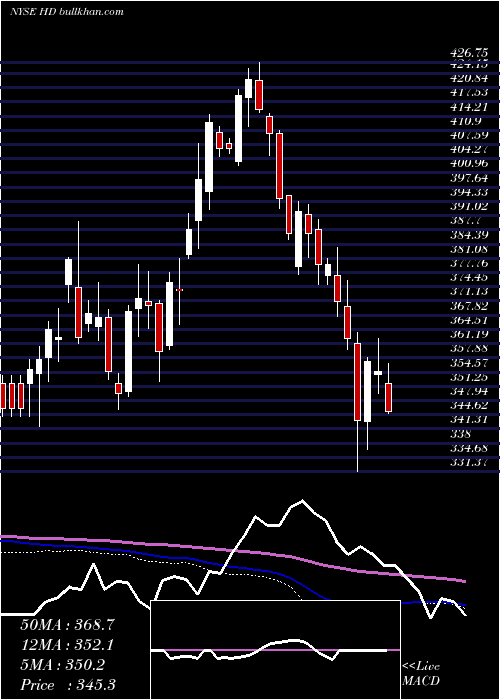This screenshot has width=500, height=700.
Task: Click the 384.39 price axis label
Action: coord(468,235)
